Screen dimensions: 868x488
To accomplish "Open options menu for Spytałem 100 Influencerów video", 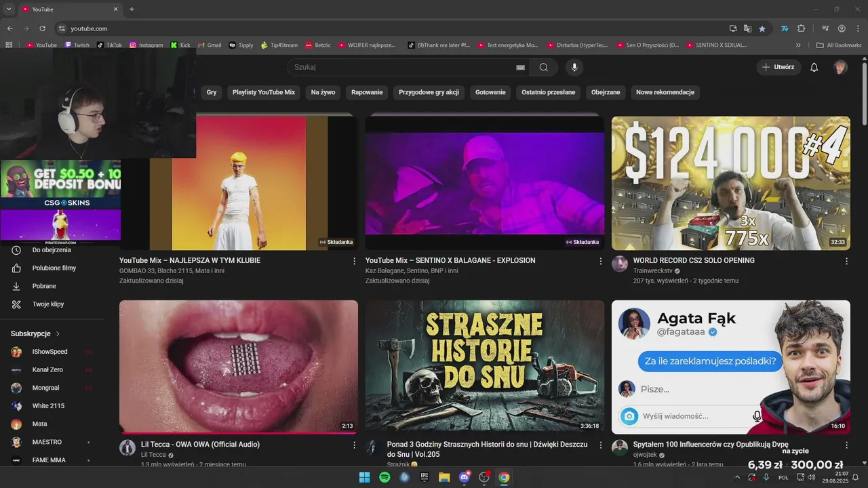I will [846, 445].
